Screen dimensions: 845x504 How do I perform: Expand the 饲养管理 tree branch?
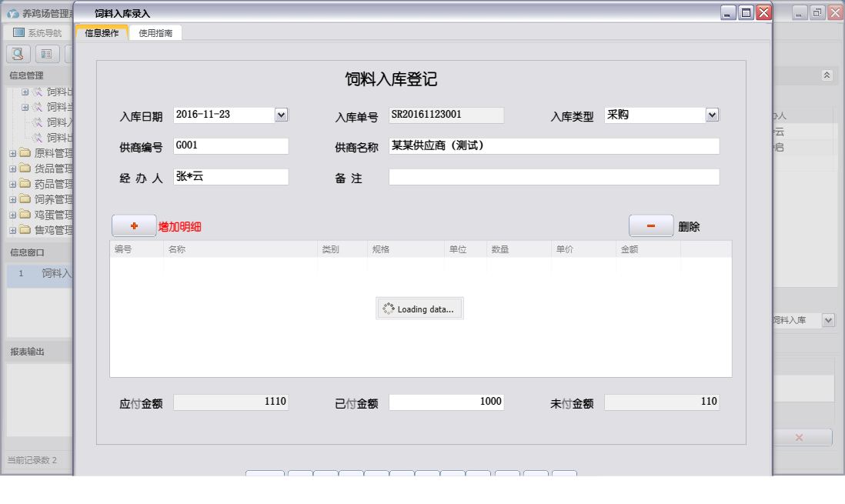click(x=12, y=199)
